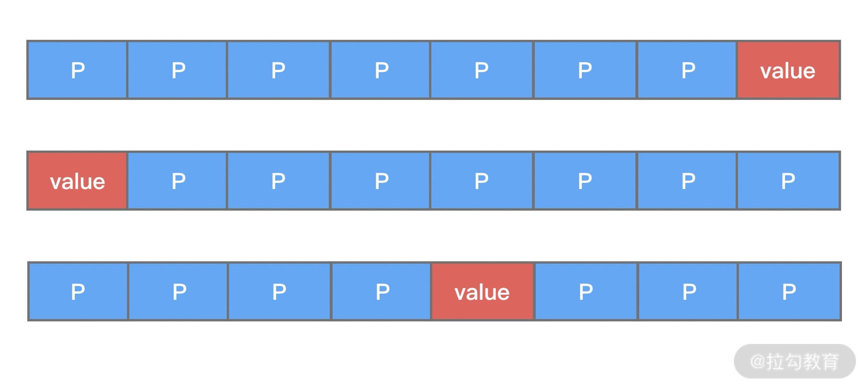Viewport: 868px width, 390px height.
Task: Click the last P cell in middle row
Action: click(x=788, y=181)
